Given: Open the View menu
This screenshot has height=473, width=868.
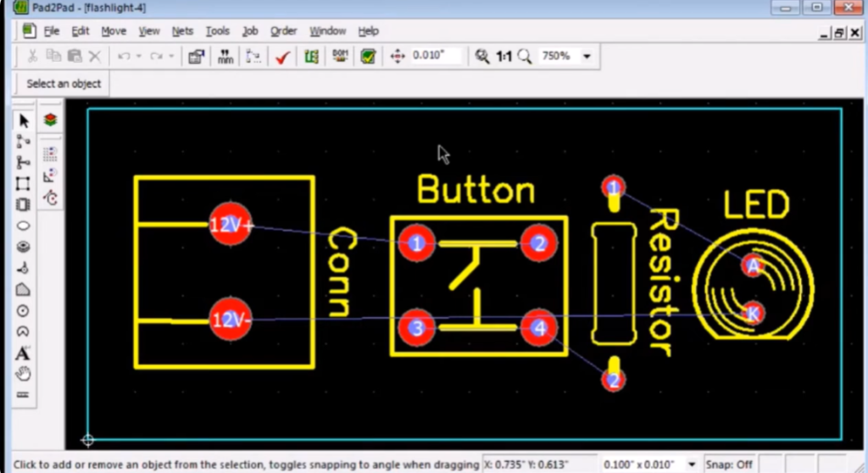Looking at the screenshot, I should tap(149, 31).
